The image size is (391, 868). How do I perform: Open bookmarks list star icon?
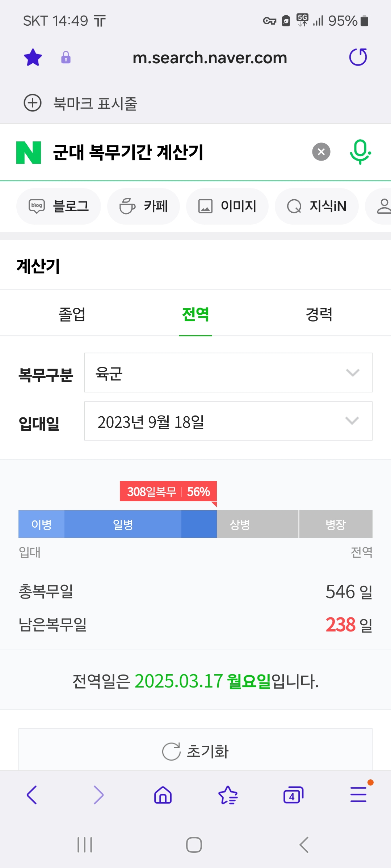[x=228, y=795]
